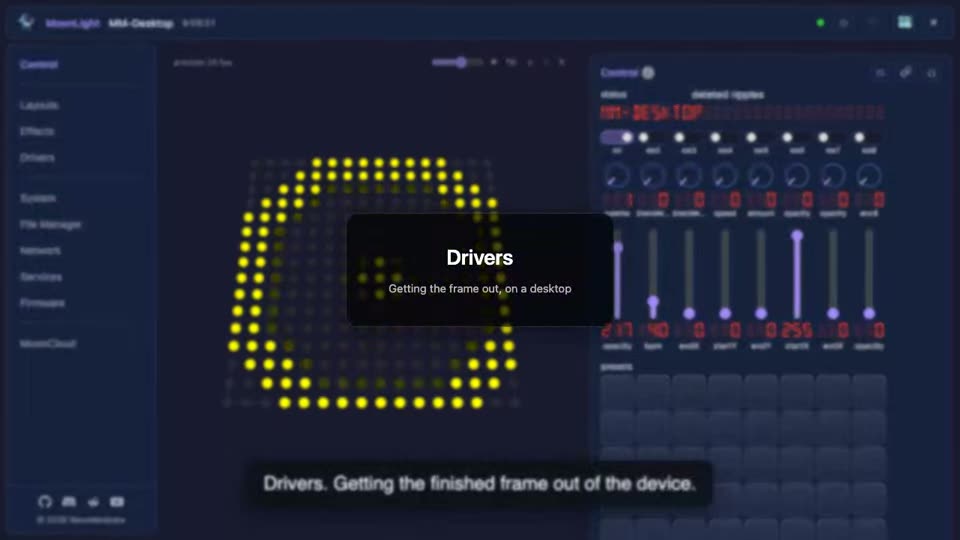Click the rightmost icon in the Control panel header
Image resolution: width=960 pixels, height=540 pixels.
[931, 73]
